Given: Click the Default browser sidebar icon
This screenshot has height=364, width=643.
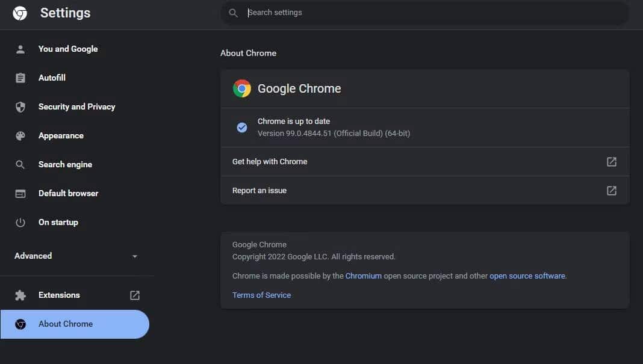Looking at the screenshot, I should click(20, 193).
